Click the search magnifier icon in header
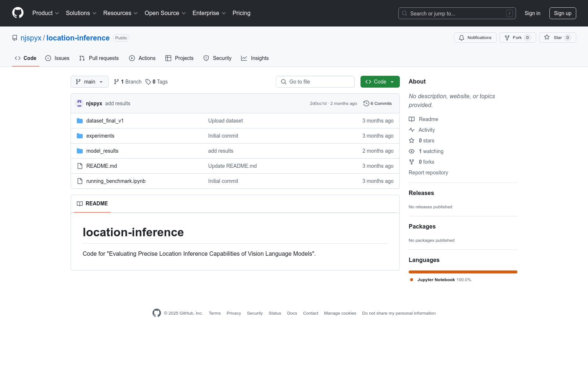 [405, 13]
